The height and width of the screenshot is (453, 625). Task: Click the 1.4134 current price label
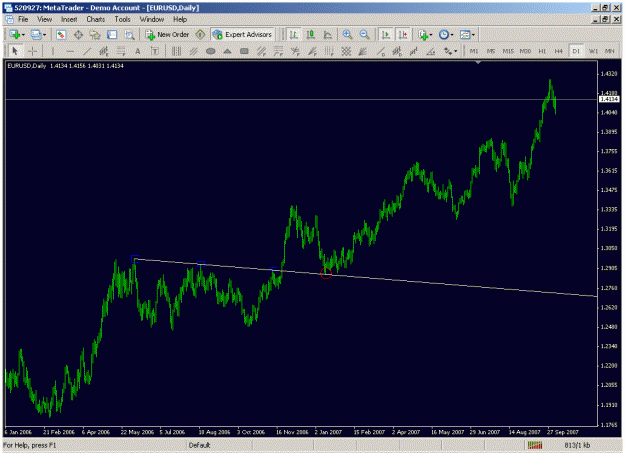pyautogui.click(x=609, y=99)
